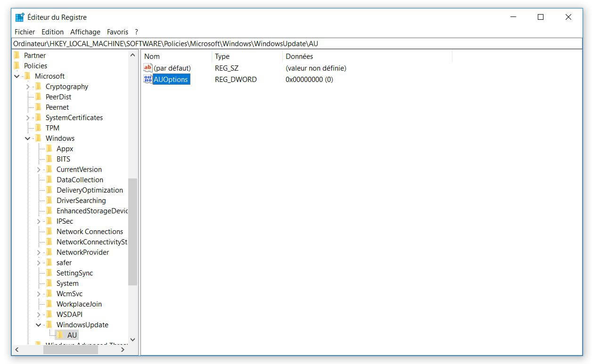Select the SettingSync tree item
Screen dimensions: 592x364
(74, 273)
